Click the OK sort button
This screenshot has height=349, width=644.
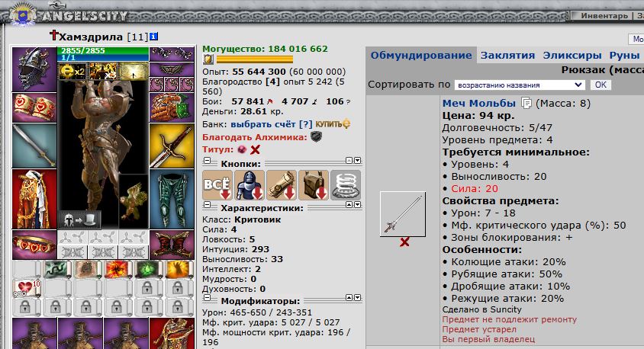click(601, 85)
